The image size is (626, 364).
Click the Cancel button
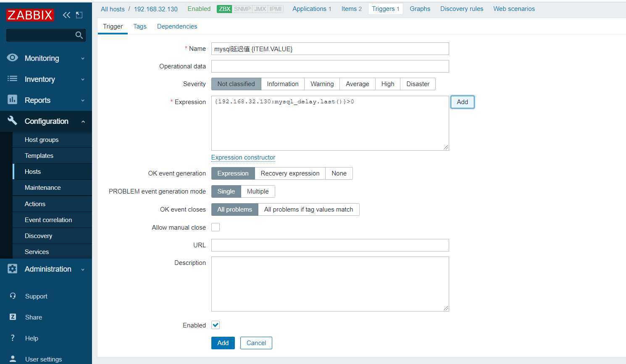256,343
